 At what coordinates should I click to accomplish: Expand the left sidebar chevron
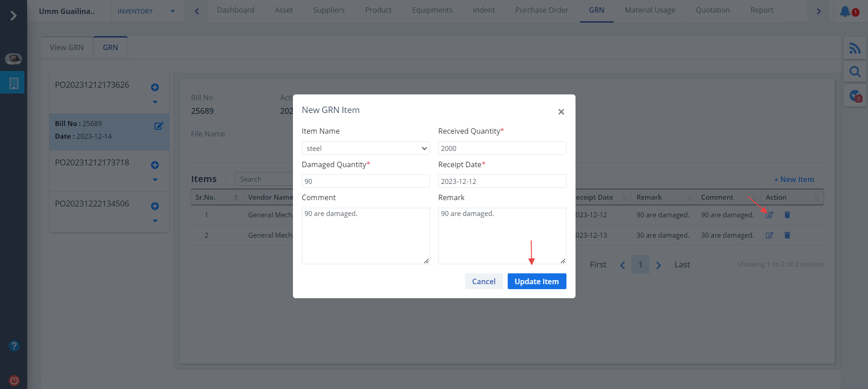tap(14, 16)
